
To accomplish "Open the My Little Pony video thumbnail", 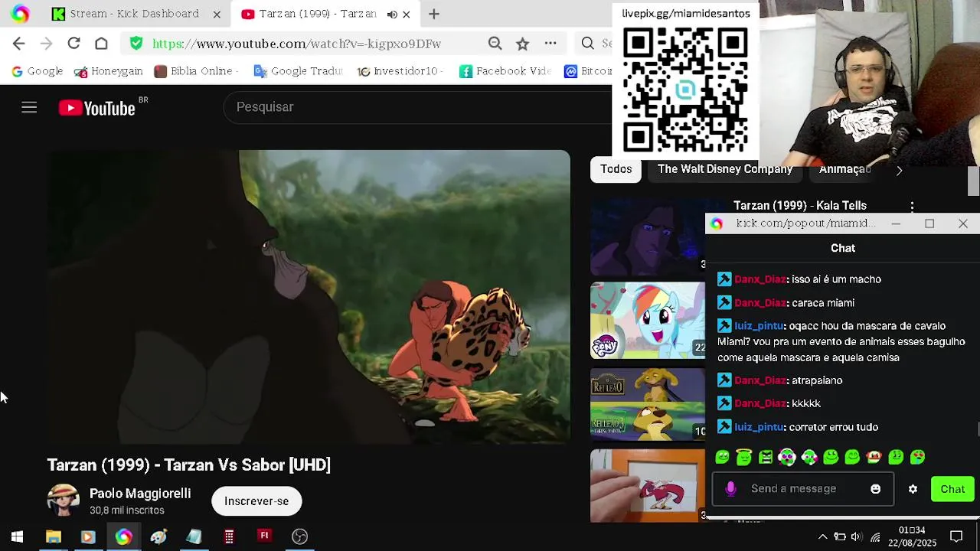I will 648,321.
